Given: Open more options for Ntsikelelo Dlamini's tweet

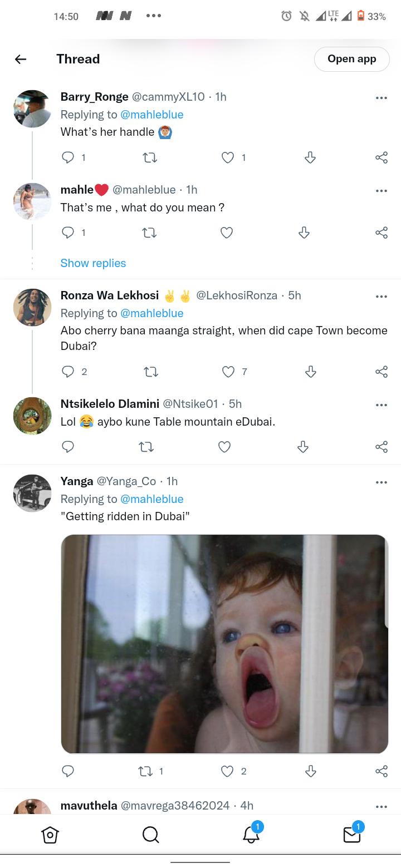Looking at the screenshot, I should [x=382, y=405].
